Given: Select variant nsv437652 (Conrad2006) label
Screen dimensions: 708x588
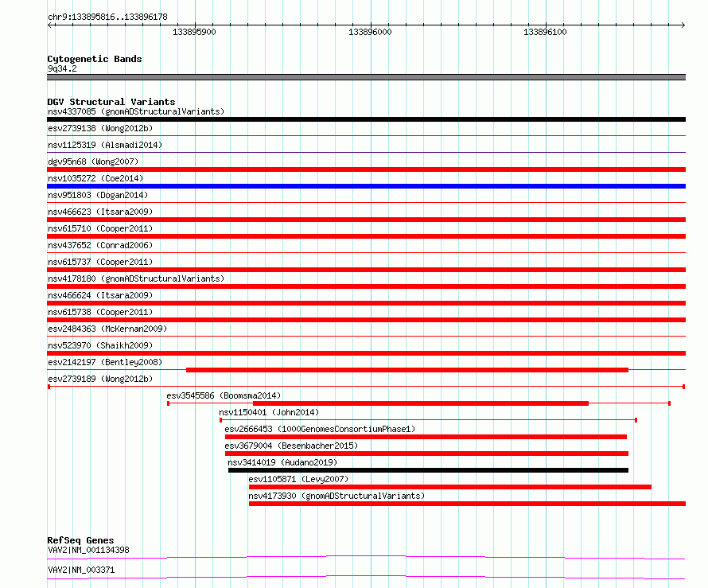Looking at the screenshot, I should coord(100,245).
